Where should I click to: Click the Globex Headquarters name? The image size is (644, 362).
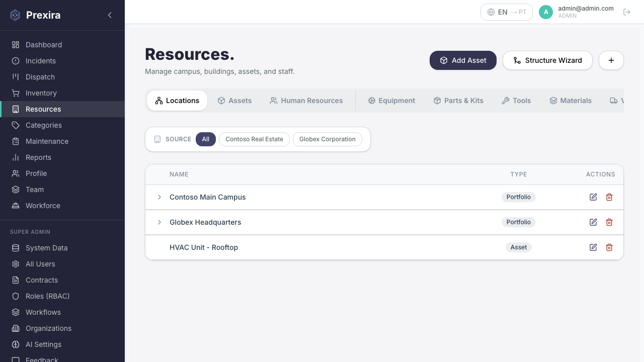(x=205, y=222)
